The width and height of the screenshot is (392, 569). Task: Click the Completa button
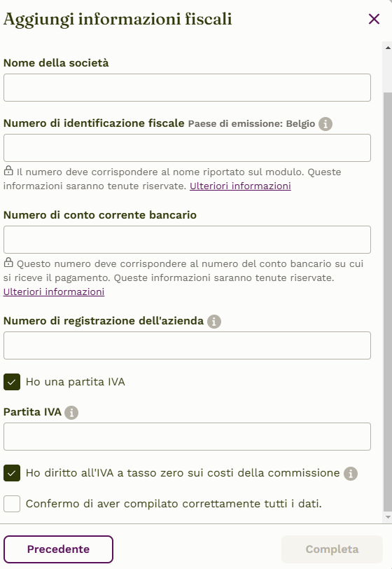[x=332, y=549]
